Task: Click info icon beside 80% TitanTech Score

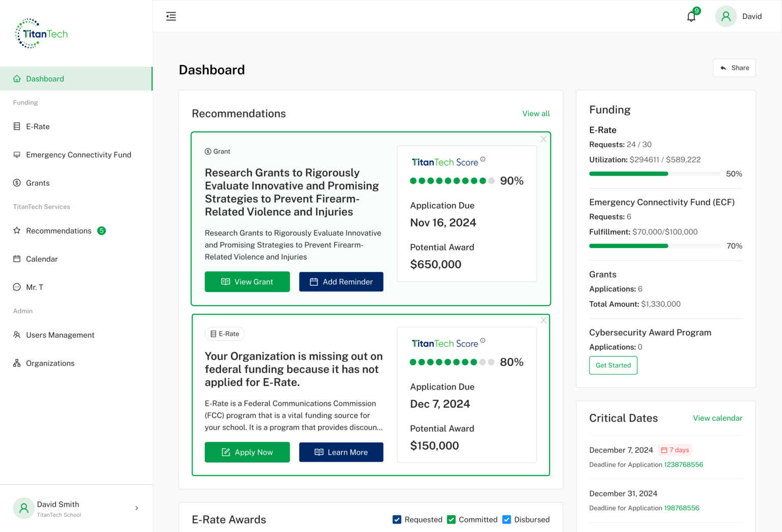Action: tap(483, 341)
